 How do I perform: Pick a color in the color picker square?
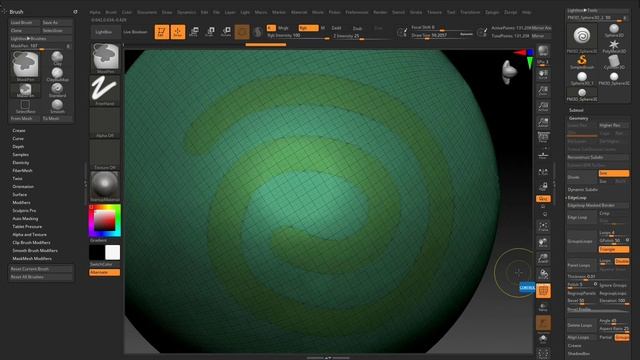click(x=105, y=220)
